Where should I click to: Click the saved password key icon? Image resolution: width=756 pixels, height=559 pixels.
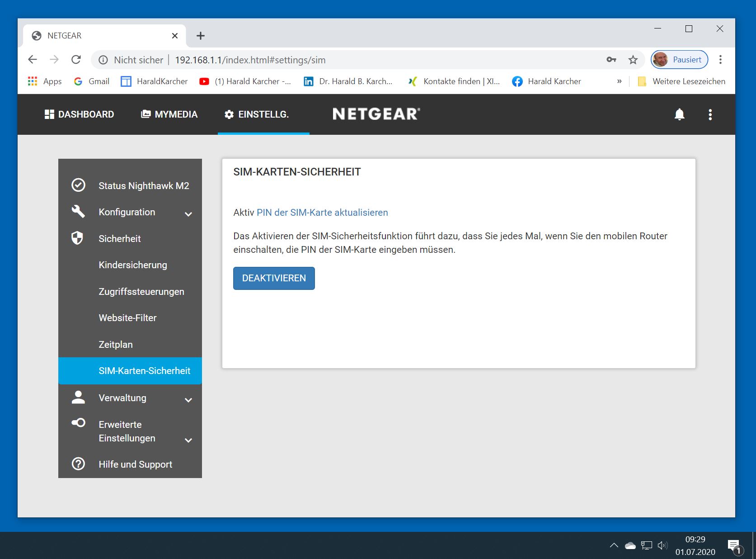pos(611,60)
